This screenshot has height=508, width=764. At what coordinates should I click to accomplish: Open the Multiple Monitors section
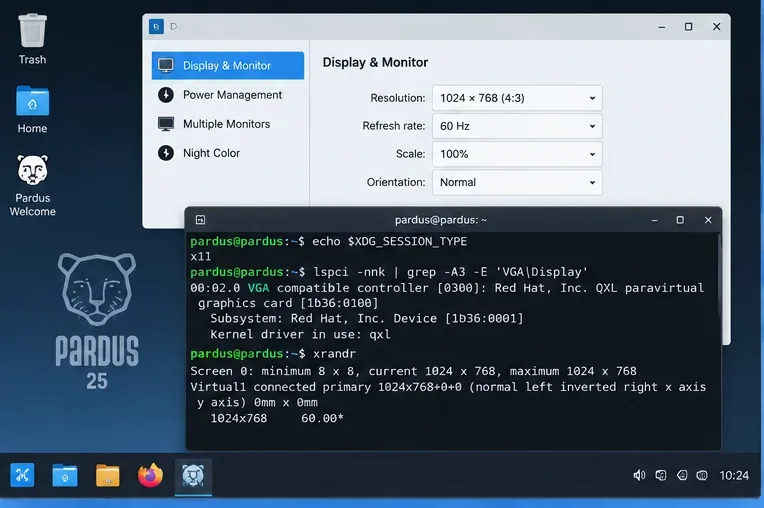click(228, 124)
